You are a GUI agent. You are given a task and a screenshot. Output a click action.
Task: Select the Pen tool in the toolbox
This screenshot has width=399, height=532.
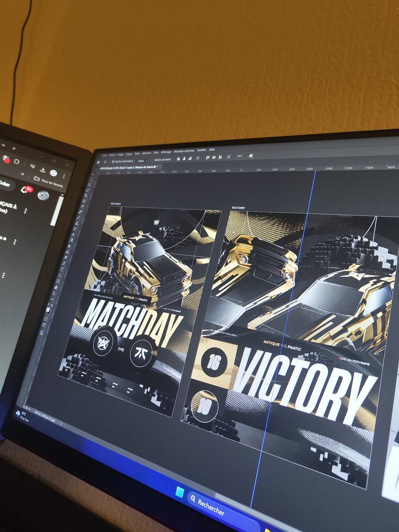click(x=63, y=263)
